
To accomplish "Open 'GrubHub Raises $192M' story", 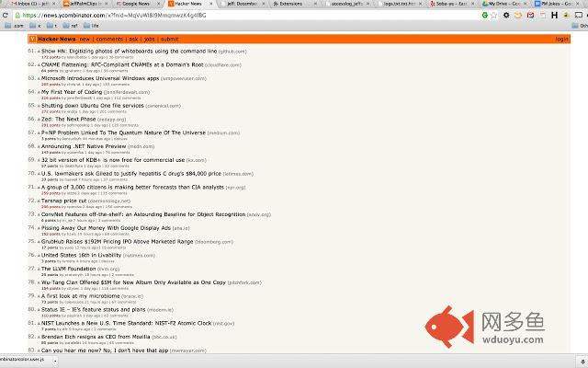I will [117, 241].
